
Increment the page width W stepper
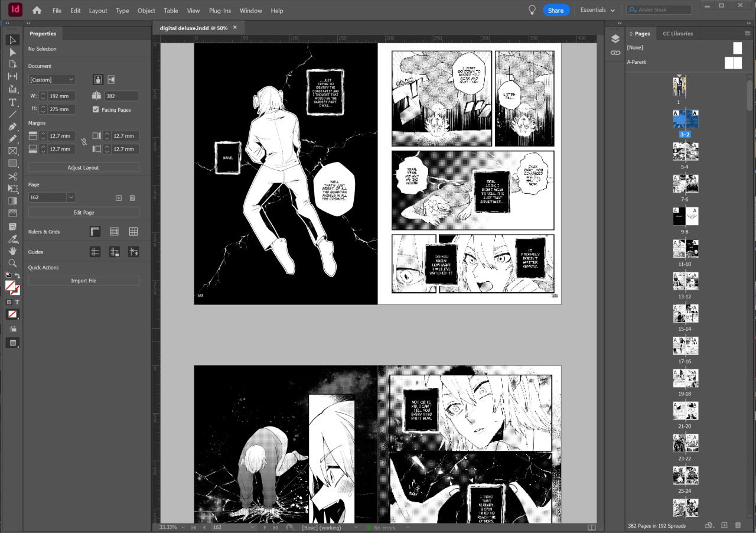(43, 93)
